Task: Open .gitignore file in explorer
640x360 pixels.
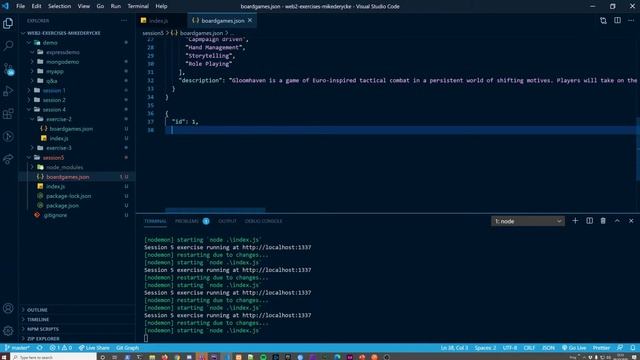Action: pyautogui.click(x=56, y=215)
